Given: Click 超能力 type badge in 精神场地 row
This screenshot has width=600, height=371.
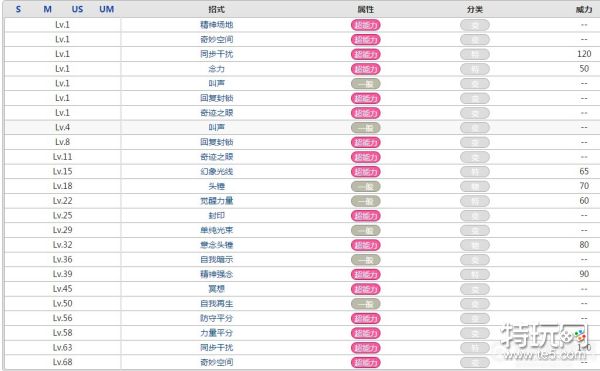Looking at the screenshot, I should click(366, 25).
